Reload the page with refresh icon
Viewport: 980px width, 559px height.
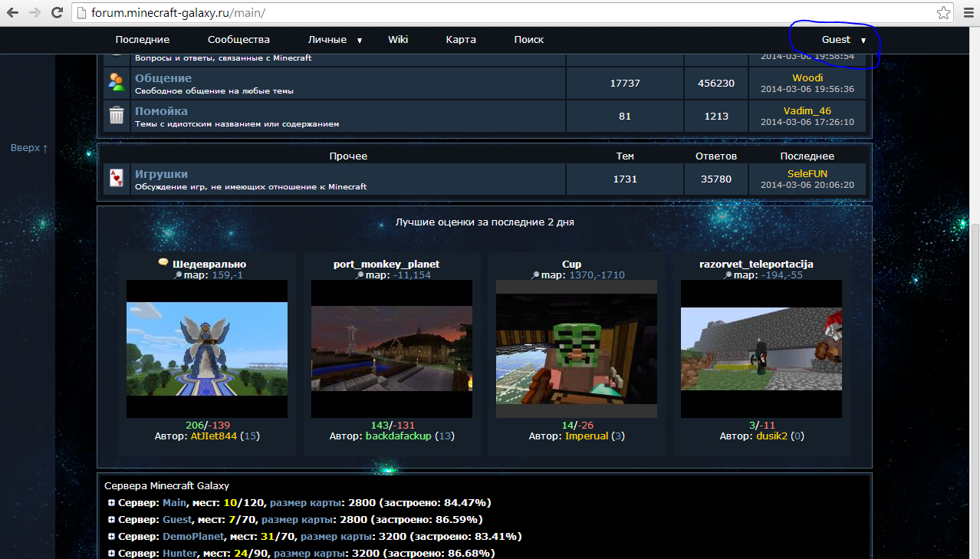[57, 13]
